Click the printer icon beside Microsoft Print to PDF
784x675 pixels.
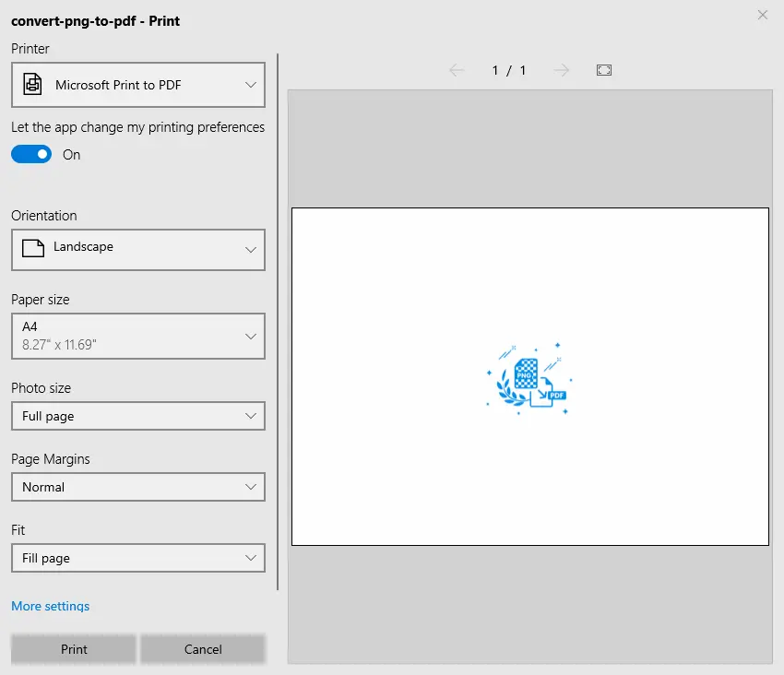32,84
